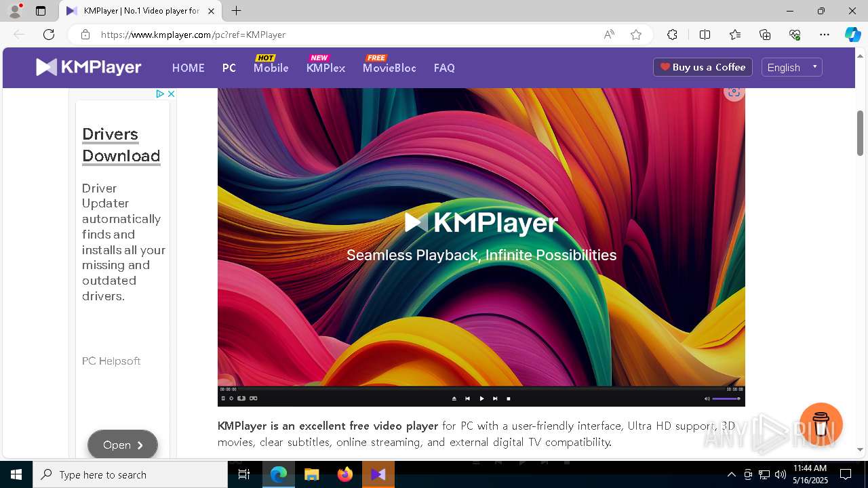This screenshot has height=488, width=868.
Task: Open Browser essentials heart icon
Action: click(x=795, y=35)
